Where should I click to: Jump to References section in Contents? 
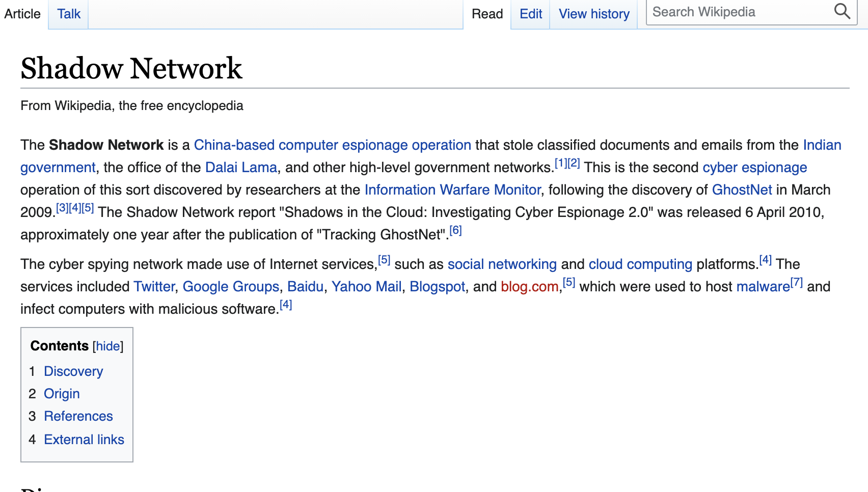point(78,416)
